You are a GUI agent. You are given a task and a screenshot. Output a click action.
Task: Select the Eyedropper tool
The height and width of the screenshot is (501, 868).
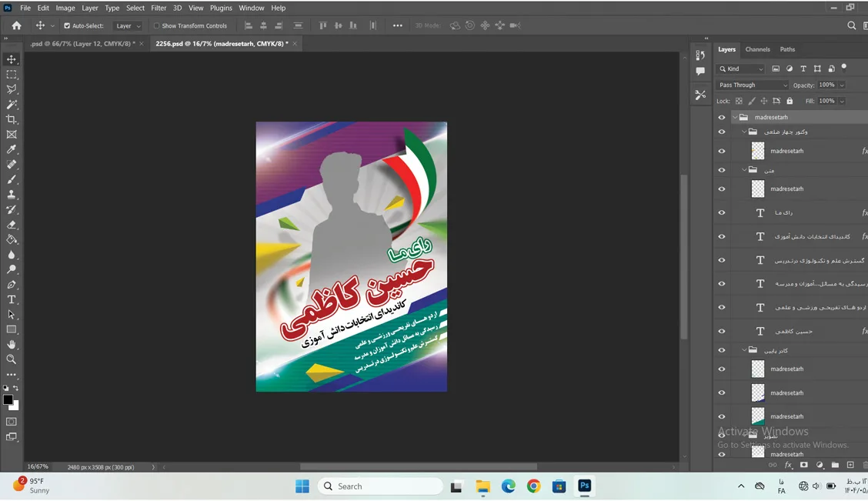[11, 149]
